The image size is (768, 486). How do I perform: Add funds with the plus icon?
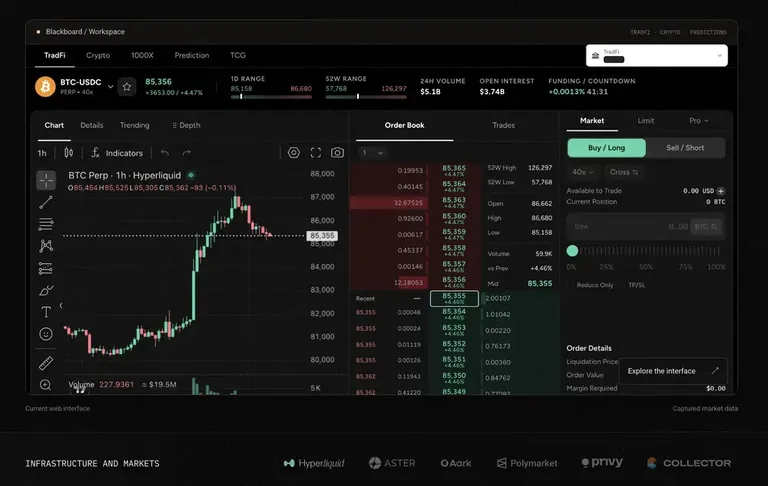[720, 191]
